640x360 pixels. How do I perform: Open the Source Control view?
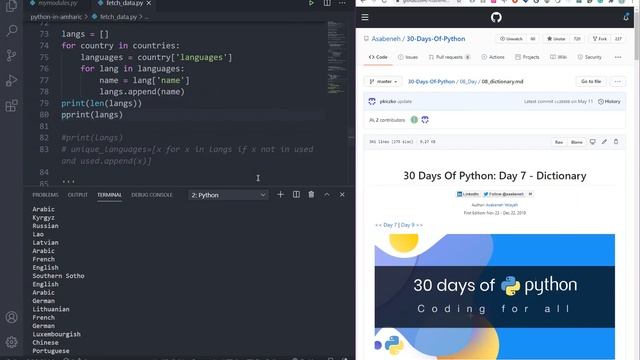pyautogui.click(x=11, y=56)
